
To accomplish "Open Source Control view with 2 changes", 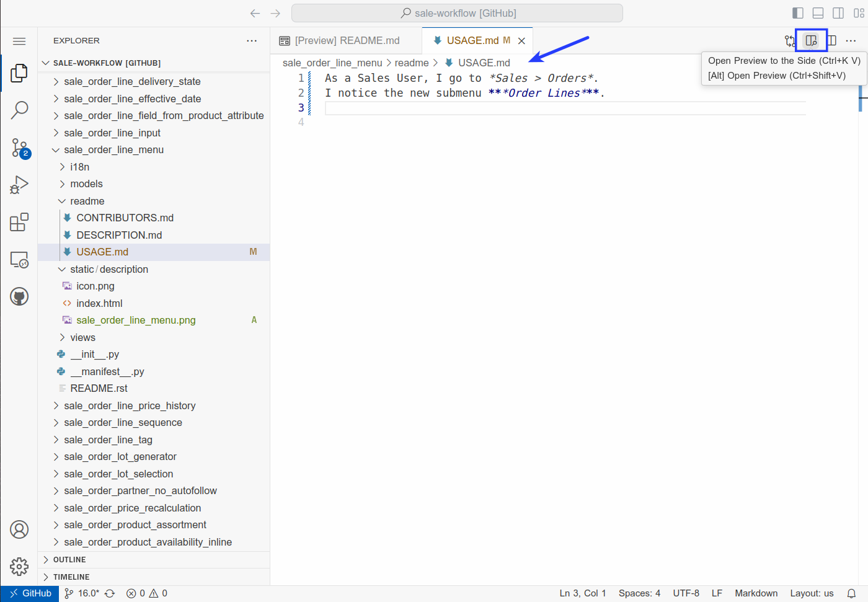I will point(19,148).
